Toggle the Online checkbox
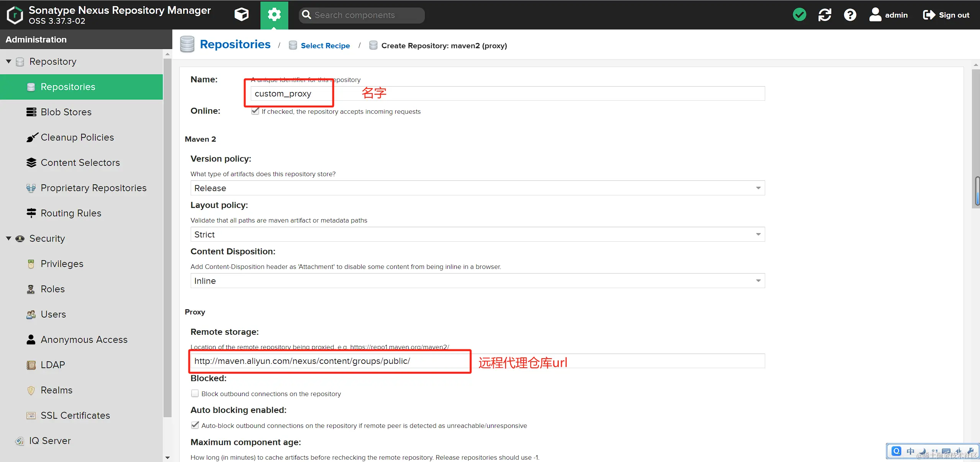The width and height of the screenshot is (980, 462). 255,111
